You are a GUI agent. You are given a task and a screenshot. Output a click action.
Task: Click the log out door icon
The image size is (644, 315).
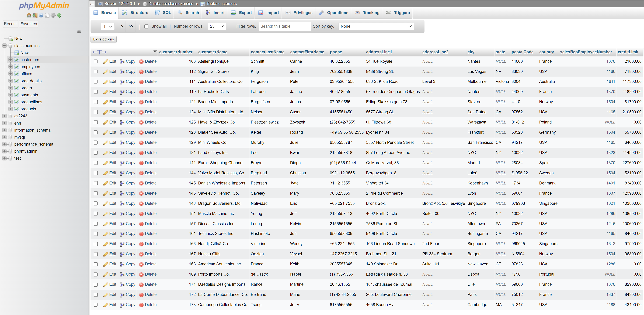(x=35, y=16)
